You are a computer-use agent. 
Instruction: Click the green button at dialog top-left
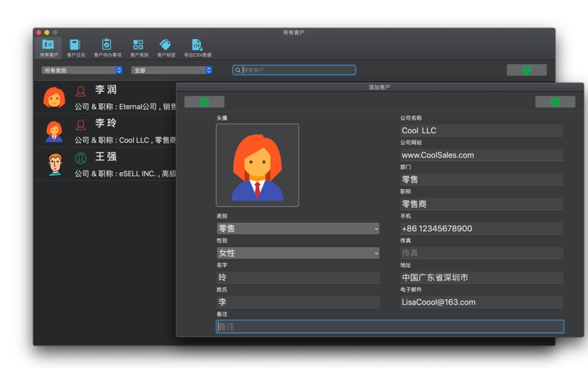(204, 102)
